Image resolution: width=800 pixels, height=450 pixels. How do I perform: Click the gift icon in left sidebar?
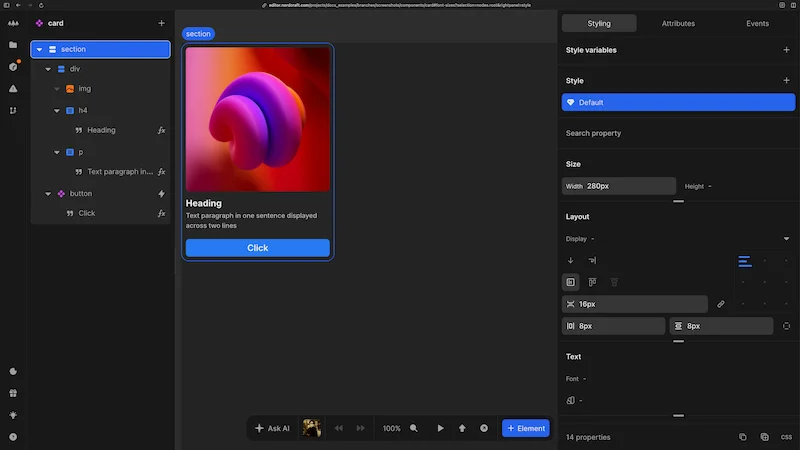coord(13,393)
